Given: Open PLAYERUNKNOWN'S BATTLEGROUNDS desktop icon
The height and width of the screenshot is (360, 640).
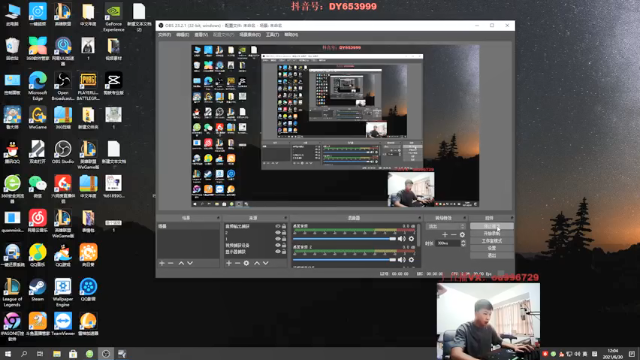Looking at the screenshot, I should (88, 86).
